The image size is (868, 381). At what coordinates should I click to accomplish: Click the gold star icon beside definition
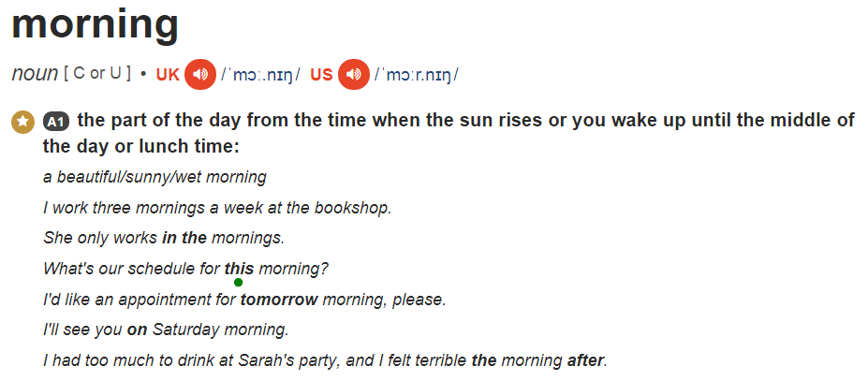(22, 122)
